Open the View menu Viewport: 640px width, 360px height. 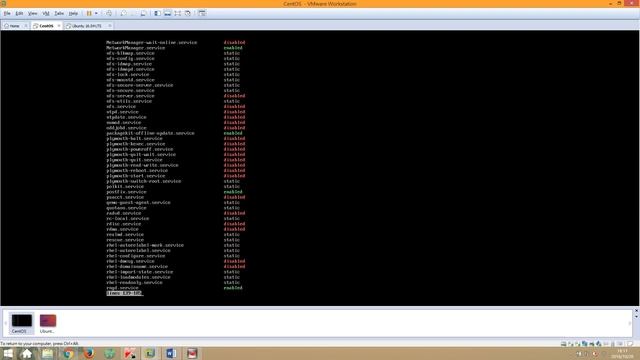(32, 13)
